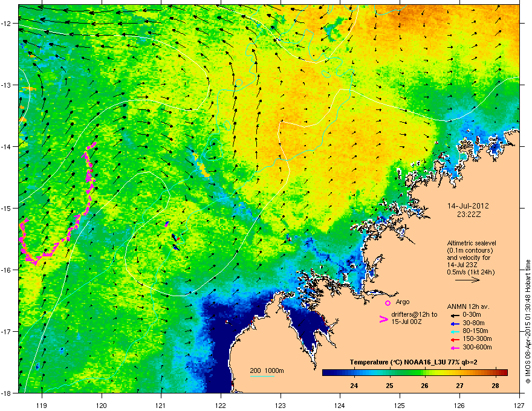This screenshot has height=411, width=532.
Task: Click latitude axis label -12
Action: click(x=6, y=24)
